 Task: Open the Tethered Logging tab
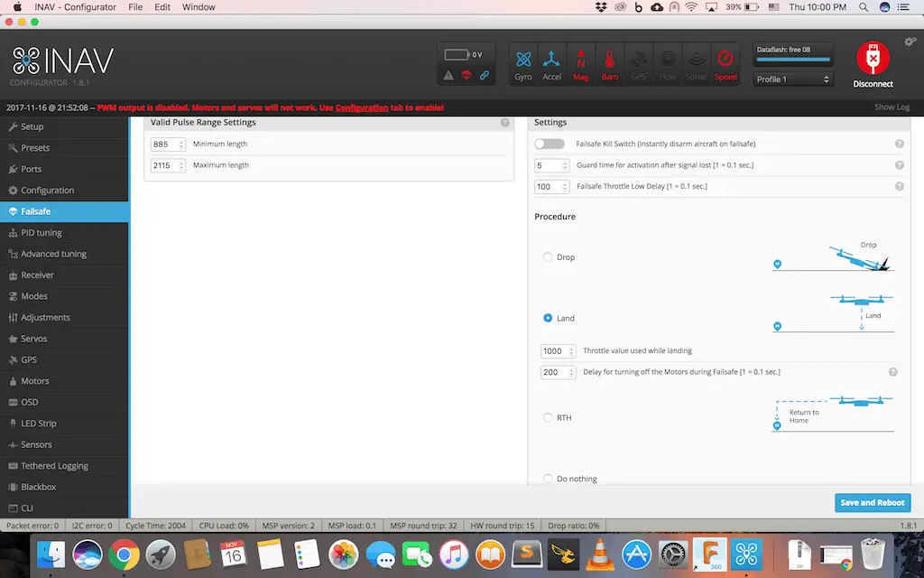64,466
